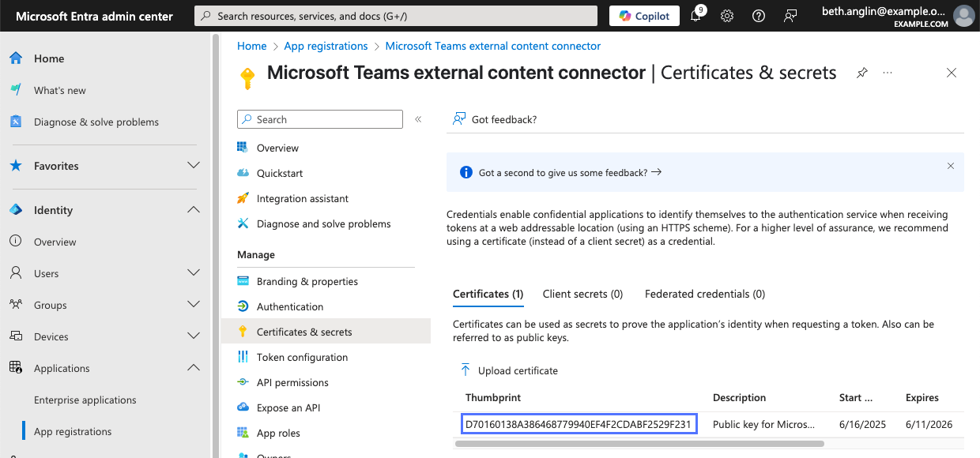Viewport: 980px width, 458px height.
Task: Expand the Users menu chevron
Action: tap(193, 273)
